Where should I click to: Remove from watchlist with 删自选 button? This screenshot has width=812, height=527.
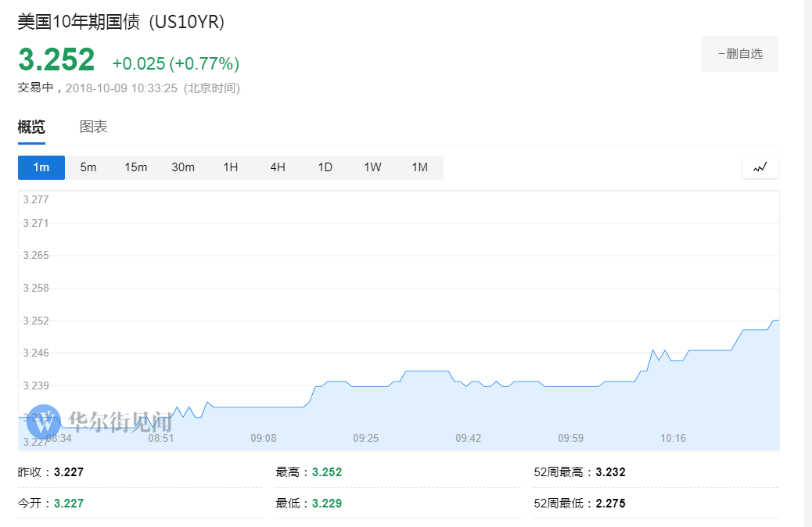[x=739, y=54]
